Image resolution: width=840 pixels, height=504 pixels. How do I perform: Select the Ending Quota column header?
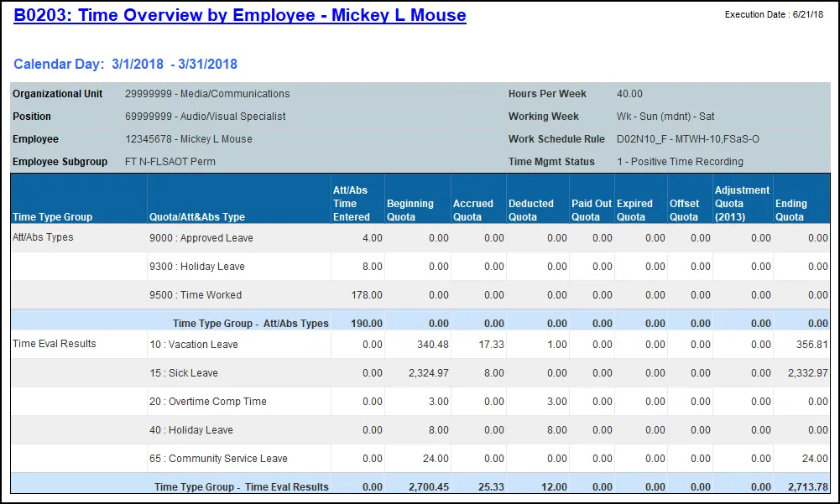791,210
